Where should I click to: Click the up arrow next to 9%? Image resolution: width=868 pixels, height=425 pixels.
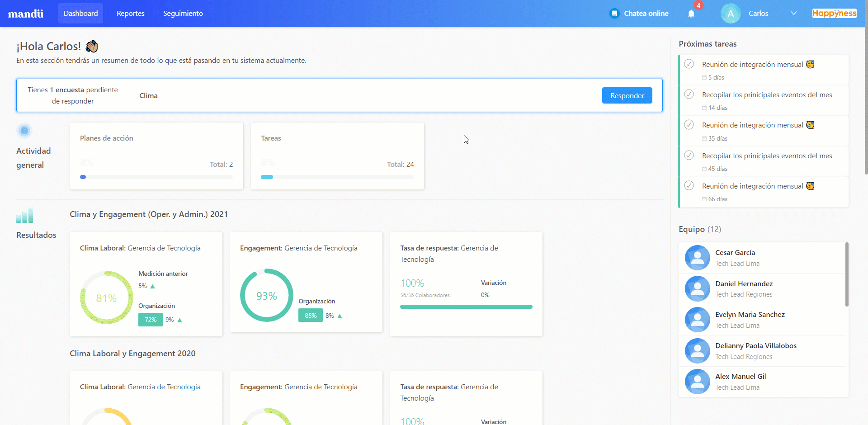point(179,320)
